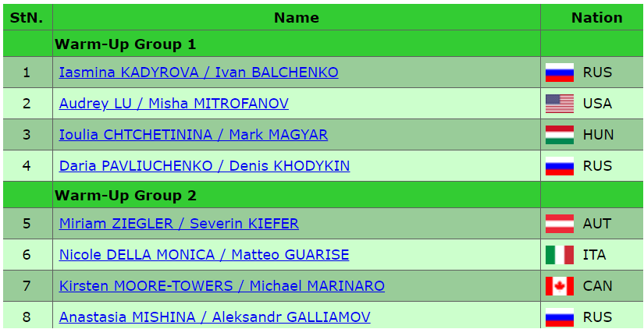The image size is (644, 329).
Task: Click the Russian flag in the Mishina row
Action: point(559,317)
